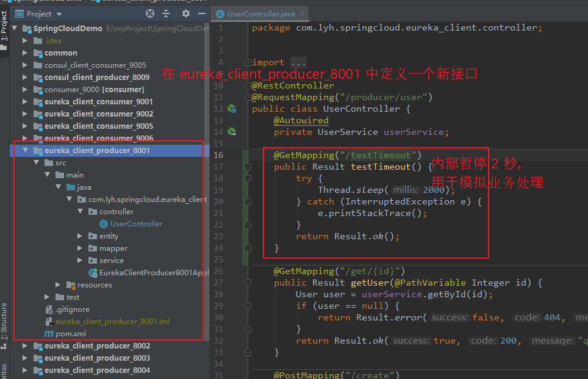The width and height of the screenshot is (588, 379).
Task: Select the mapper package
Action: point(113,248)
